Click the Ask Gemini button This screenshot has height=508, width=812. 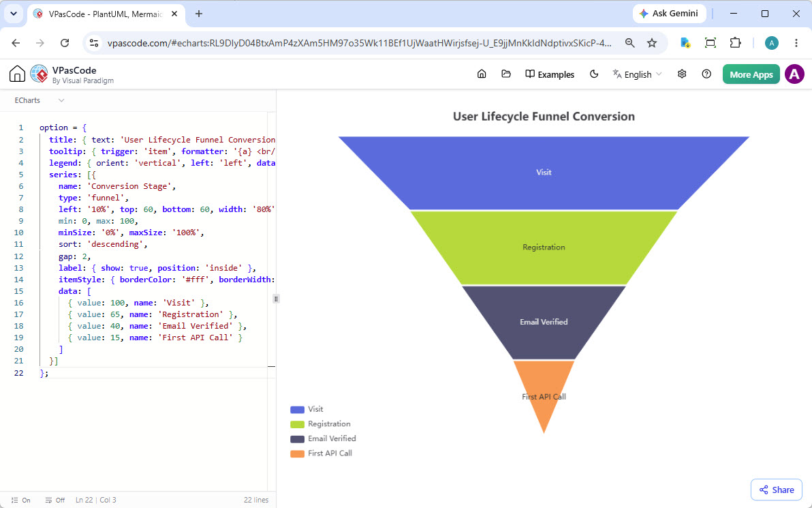[x=669, y=14]
